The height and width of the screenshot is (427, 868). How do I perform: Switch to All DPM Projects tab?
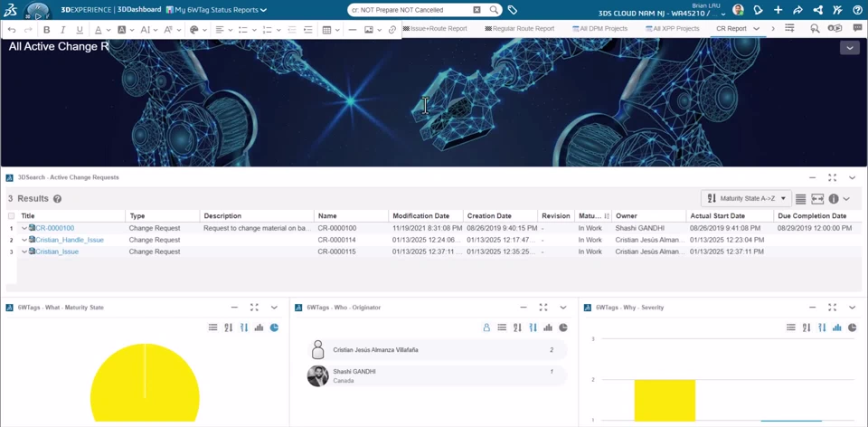point(600,28)
